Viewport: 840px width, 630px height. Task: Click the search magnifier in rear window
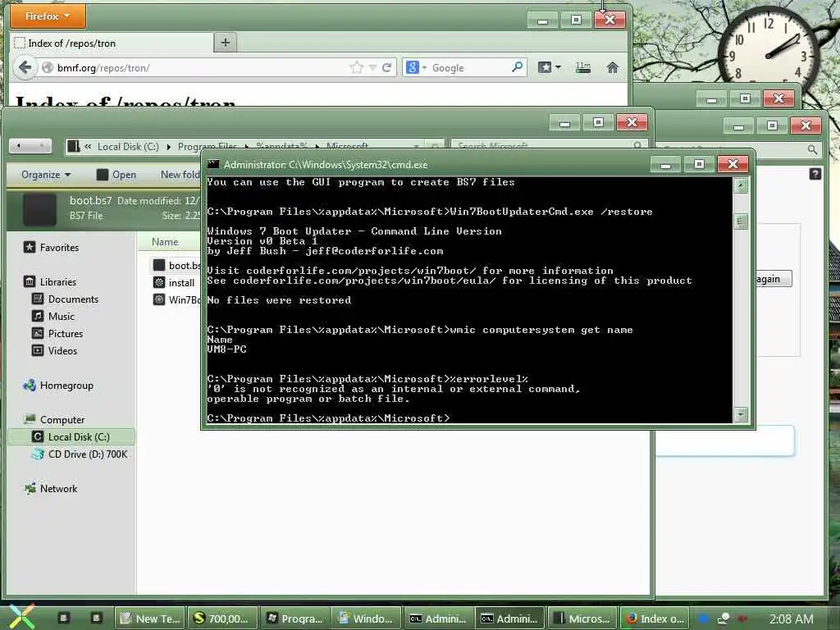click(x=812, y=149)
